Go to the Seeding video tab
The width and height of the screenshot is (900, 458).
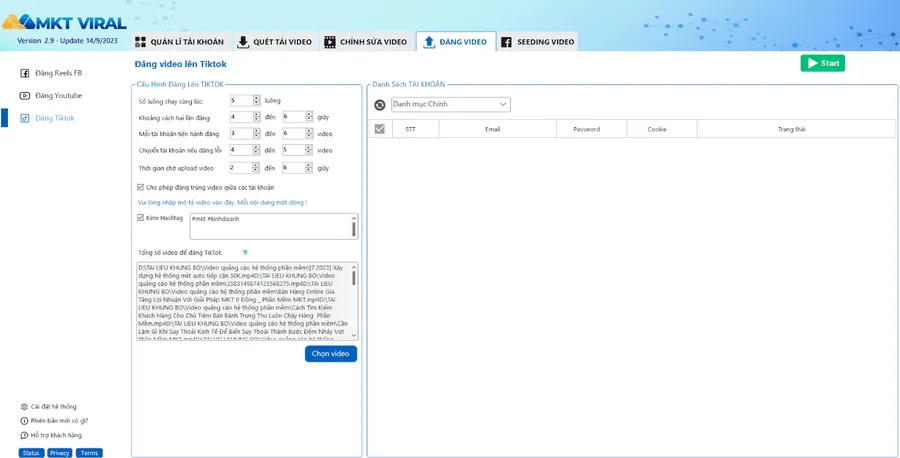[x=537, y=42]
